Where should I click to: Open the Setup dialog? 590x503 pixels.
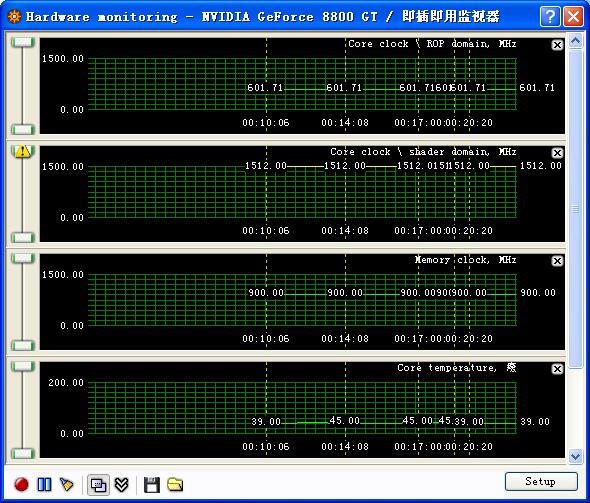[x=541, y=482]
